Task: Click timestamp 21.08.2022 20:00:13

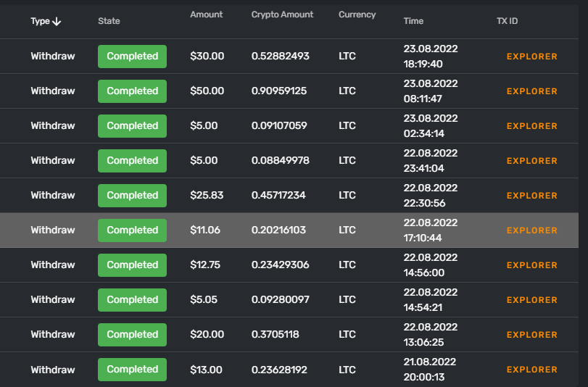Action: click(430, 370)
